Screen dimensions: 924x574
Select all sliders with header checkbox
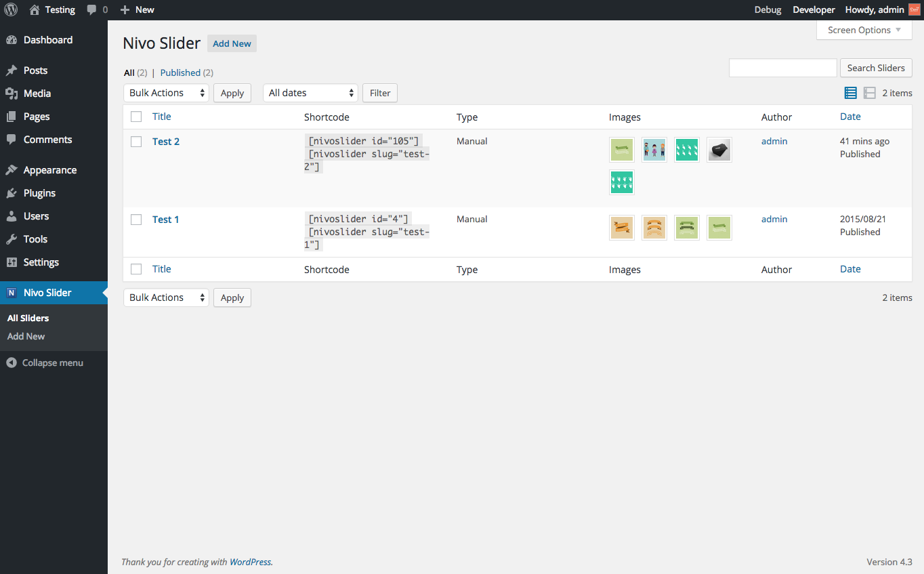pos(136,117)
